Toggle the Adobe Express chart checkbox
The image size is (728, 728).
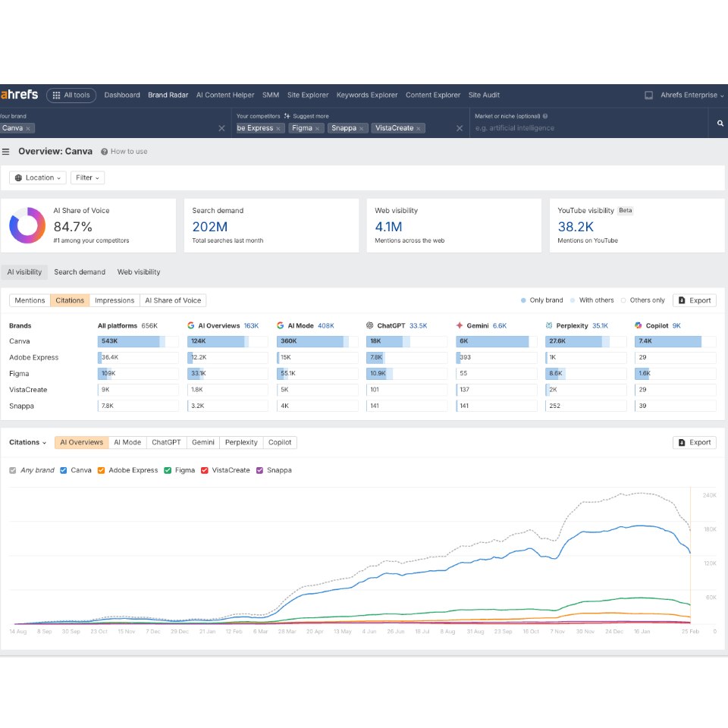[x=101, y=470]
